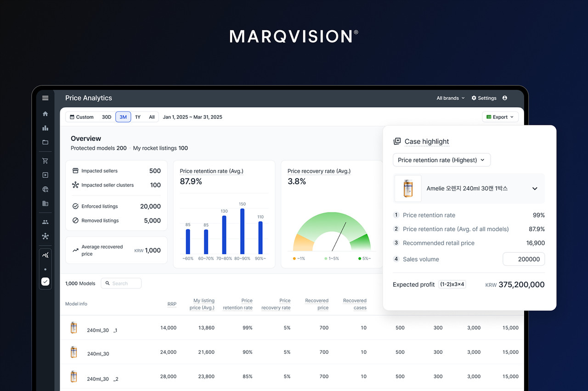Expand the Amelie product selector chevron
Screen dimensions: 588x391
coord(535,189)
